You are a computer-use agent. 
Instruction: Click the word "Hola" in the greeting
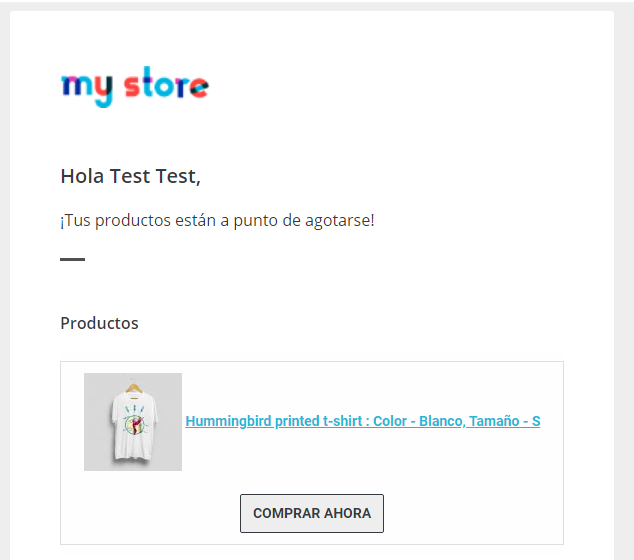click(82, 176)
